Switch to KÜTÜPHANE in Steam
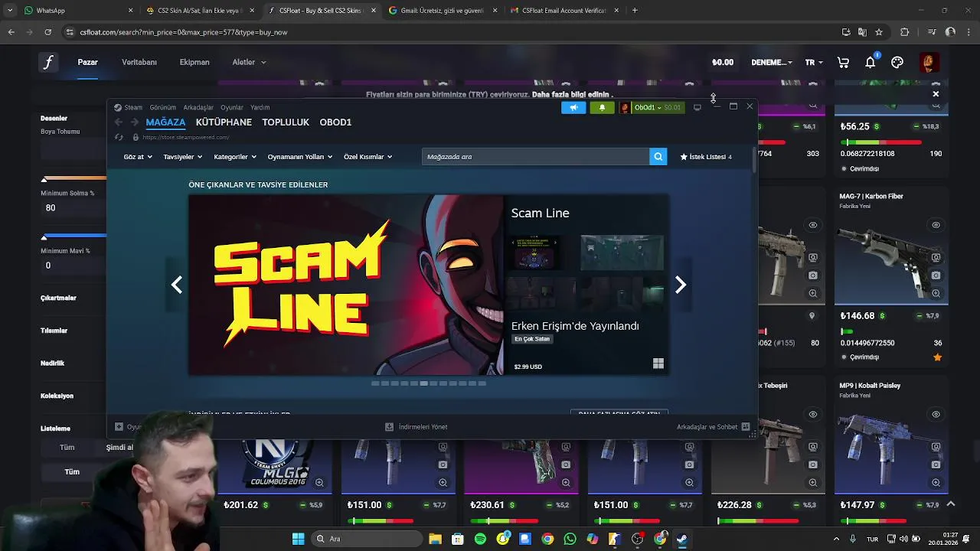This screenshot has width=980, height=551. (224, 122)
